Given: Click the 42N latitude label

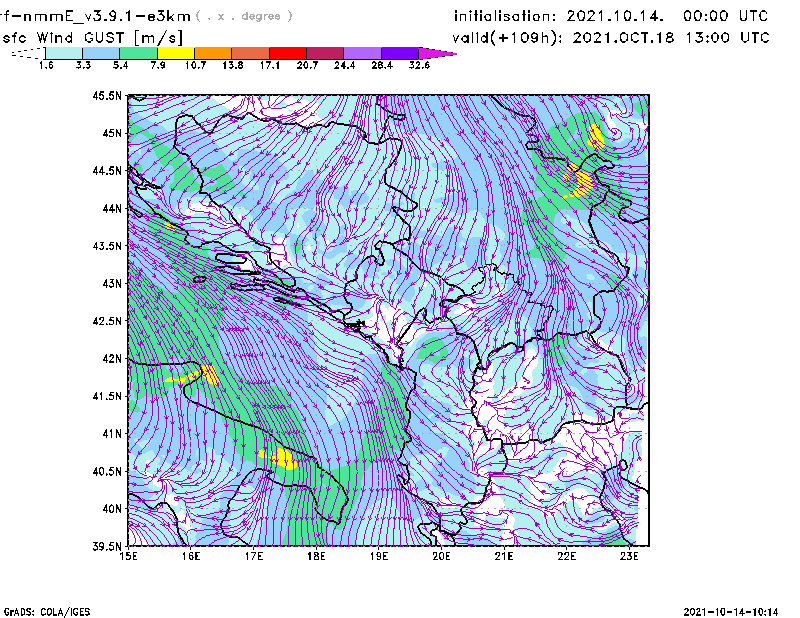Looking at the screenshot, I should (112, 358).
